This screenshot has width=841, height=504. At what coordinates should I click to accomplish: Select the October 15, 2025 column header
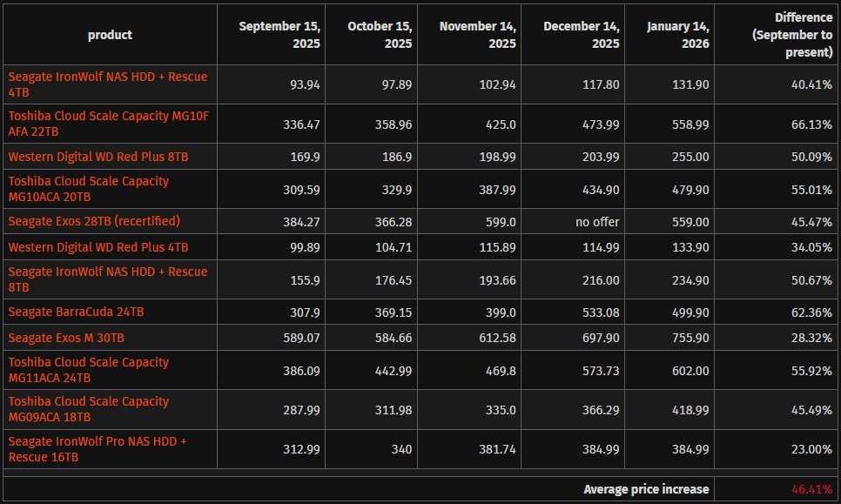380,35
